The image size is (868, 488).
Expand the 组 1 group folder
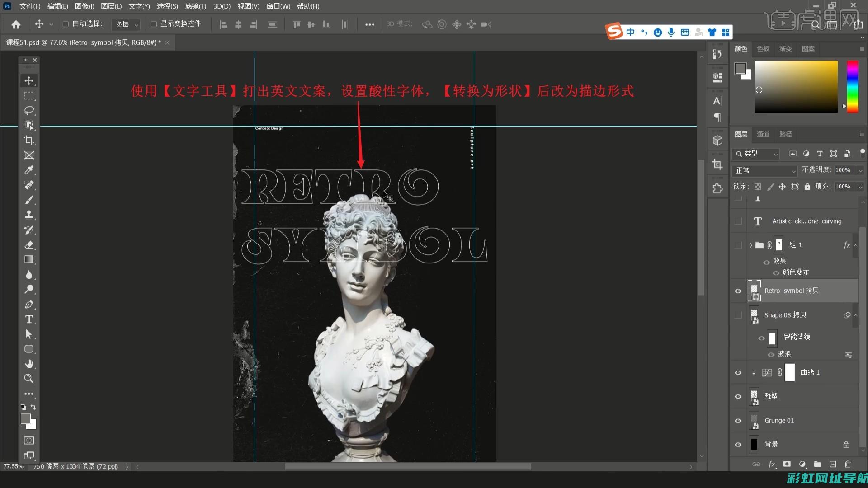(x=751, y=245)
